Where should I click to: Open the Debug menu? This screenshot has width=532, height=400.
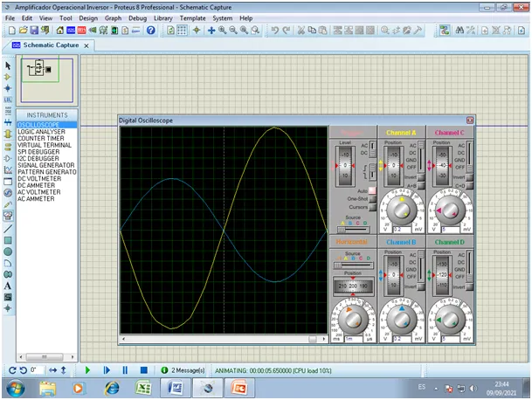[x=137, y=18]
